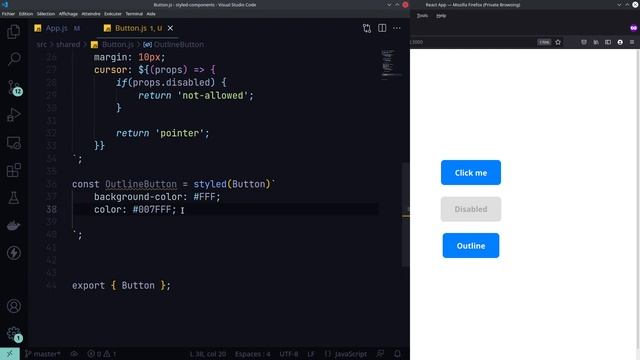Click the remote window indicator in status bar
Viewport: 640px width, 360px height.
click(x=9, y=354)
